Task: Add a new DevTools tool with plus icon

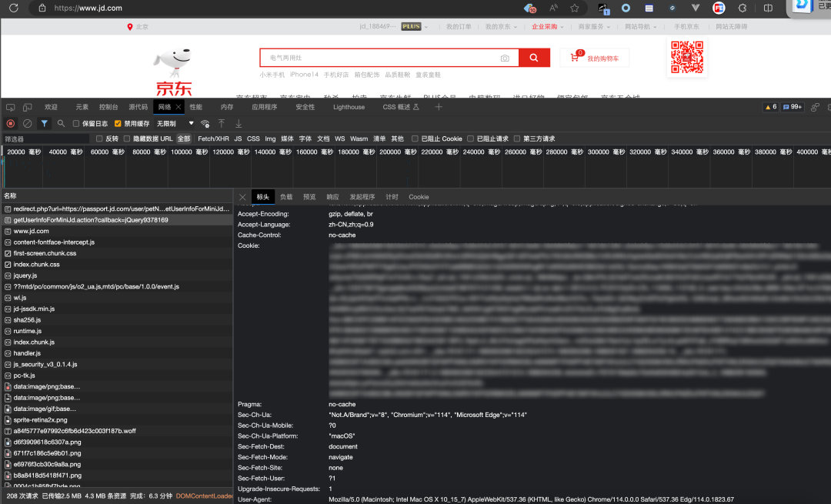Action: click(439, 107)
